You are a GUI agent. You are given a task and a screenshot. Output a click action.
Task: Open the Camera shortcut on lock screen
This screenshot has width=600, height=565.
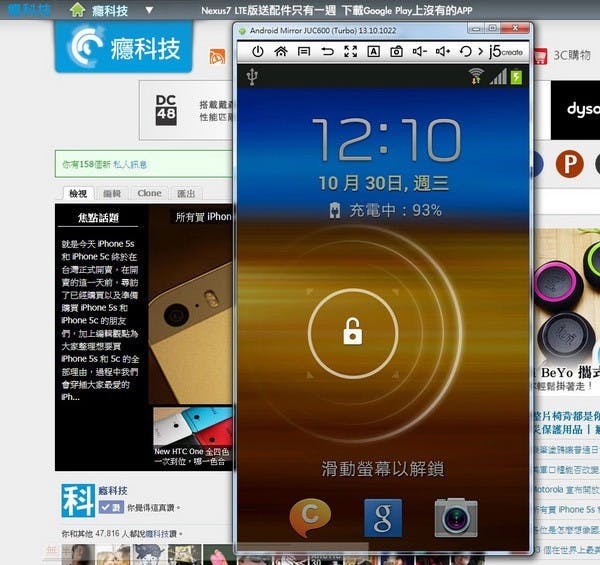[456, 518]
